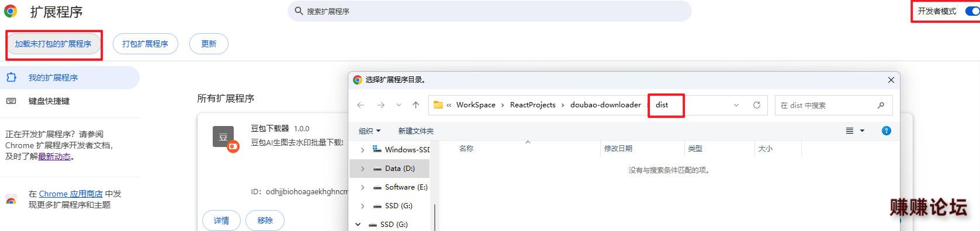Select Windows-SSD drive in tree

(x=407, y=150)
